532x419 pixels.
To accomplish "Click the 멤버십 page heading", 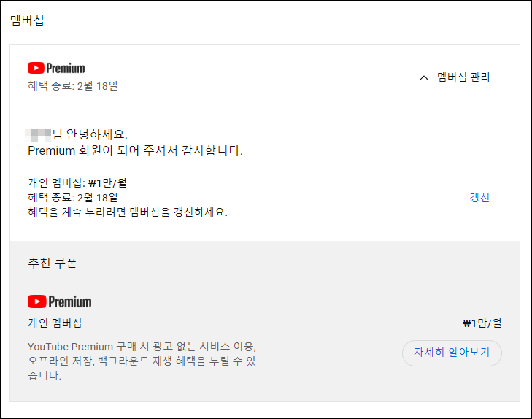I will pyautogui.click(x=27, y=20).
